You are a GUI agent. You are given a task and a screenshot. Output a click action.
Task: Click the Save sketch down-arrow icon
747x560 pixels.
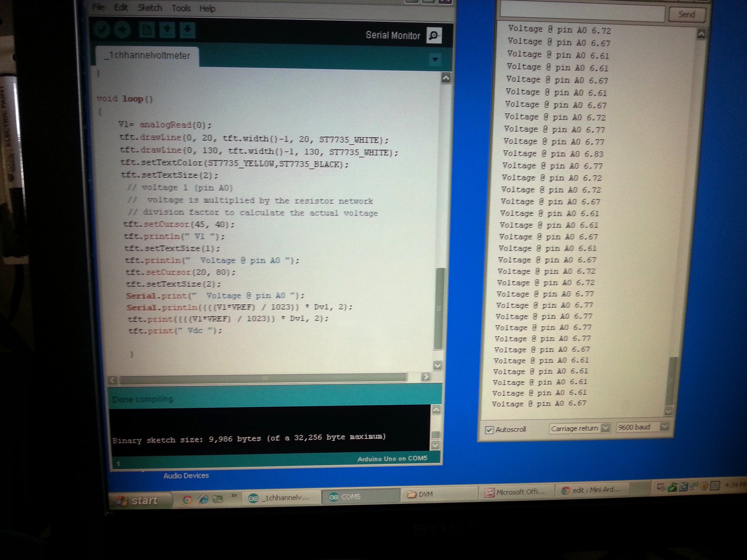(187, 30)
